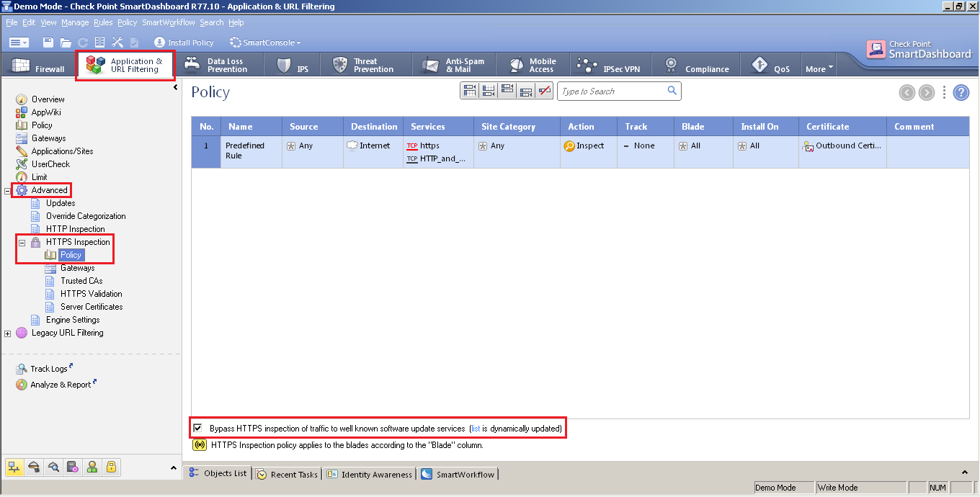Expand the Legacy URL Filtering node
Screen dimensions: 980x497
(8, 333)
